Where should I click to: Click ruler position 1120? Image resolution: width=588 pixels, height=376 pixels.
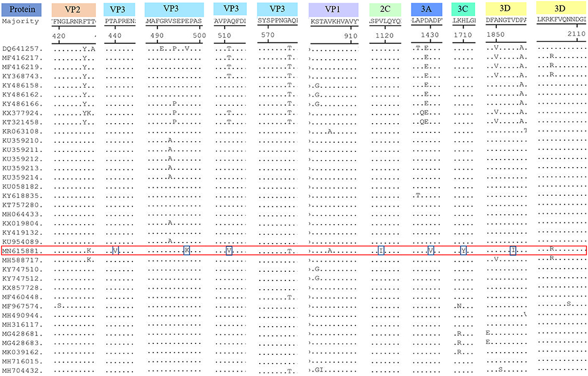coord(385,36)
